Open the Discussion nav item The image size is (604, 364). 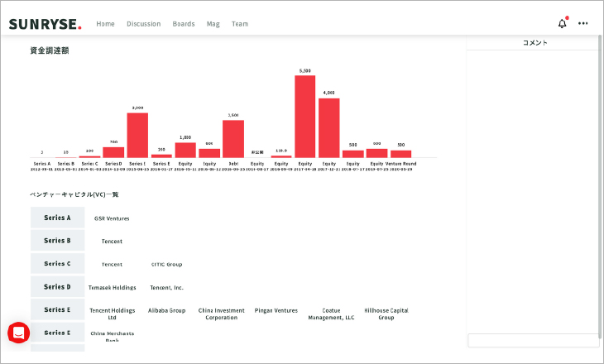coord(144,24)
